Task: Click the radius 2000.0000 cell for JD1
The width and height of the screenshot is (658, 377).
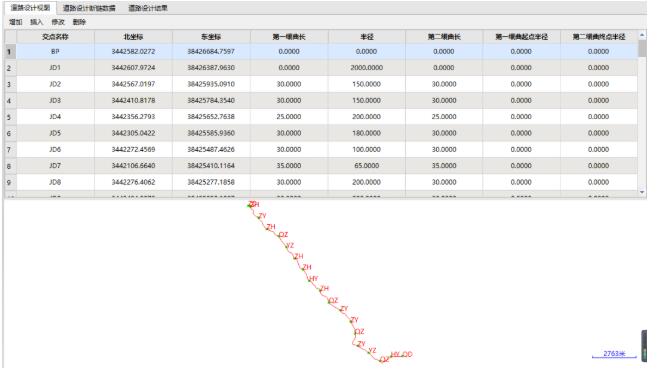Action: (x=366, y=68)
